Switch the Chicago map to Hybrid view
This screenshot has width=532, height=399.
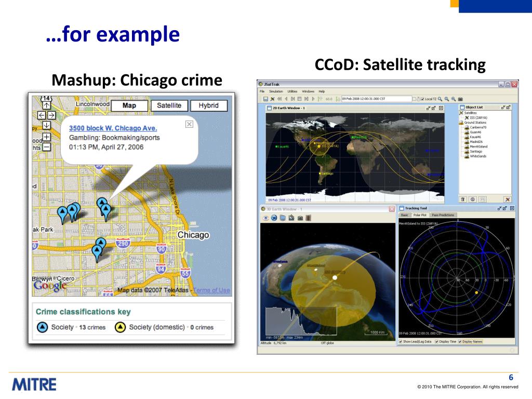point(208,105)
